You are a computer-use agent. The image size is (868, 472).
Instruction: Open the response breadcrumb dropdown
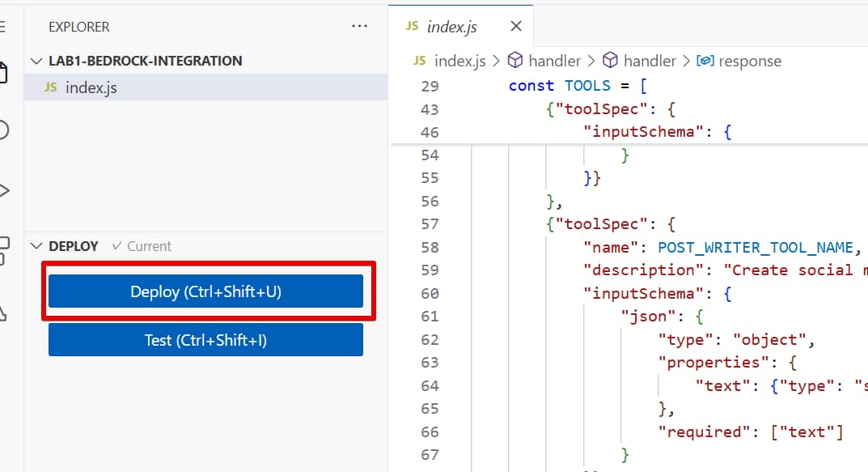click(750, 61)
